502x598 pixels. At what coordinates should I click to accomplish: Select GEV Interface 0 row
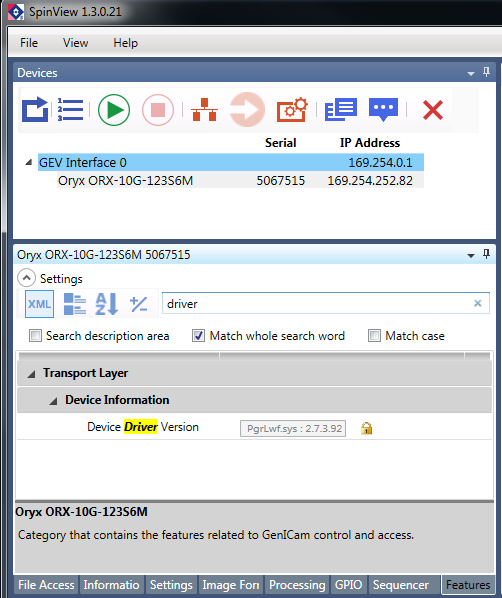pyautogui.click(x=231, y=162)
